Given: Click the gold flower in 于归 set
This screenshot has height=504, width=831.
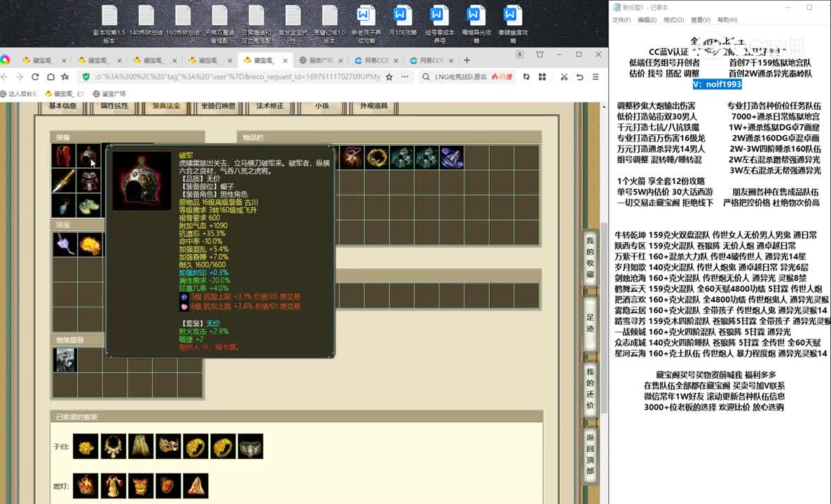Looking at the screenshot, I should 86,447.
